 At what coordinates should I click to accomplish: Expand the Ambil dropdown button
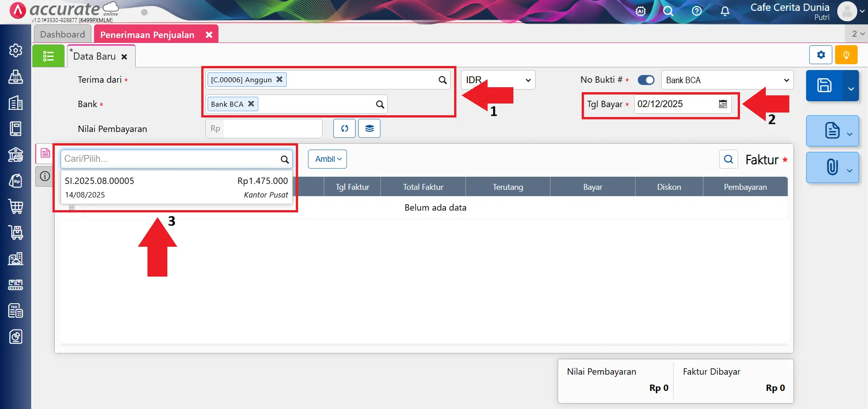[x=327, y=159]
